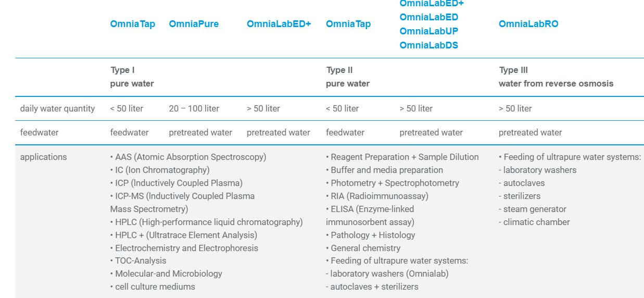Viewport: 644px width, 298px height.
Task: Click the HPLC liquid chromatography entry
Action: tap(206, 222)
